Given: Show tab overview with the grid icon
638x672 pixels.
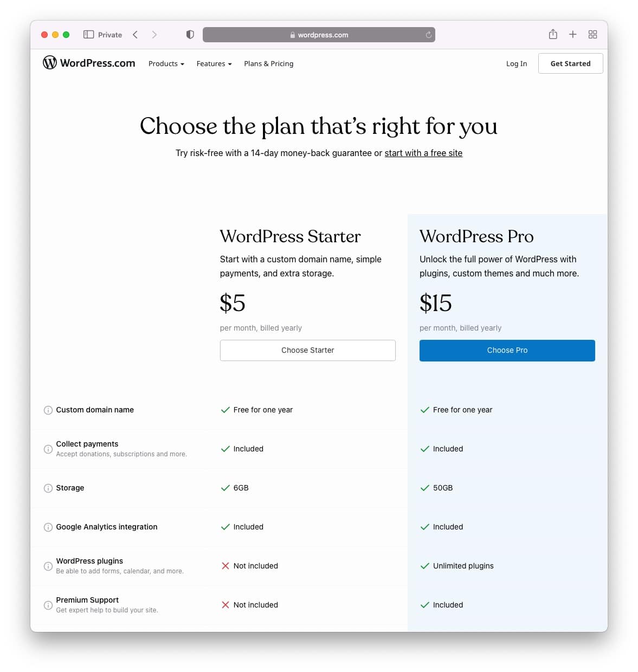Looking at the screenshot, I should [592, 34].
